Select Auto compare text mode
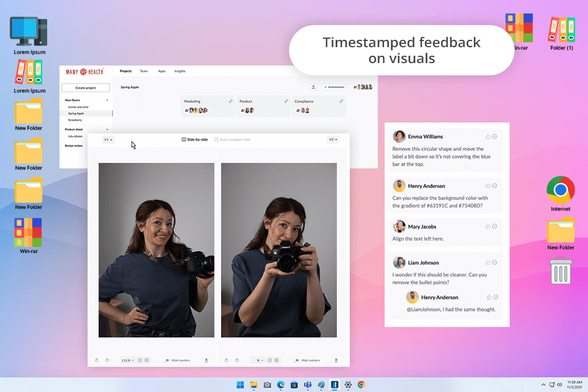 coord(232,140)
